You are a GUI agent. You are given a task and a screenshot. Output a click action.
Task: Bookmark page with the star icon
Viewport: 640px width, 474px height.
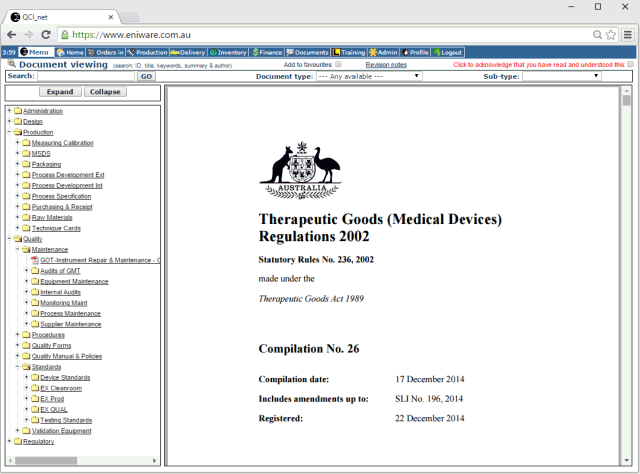coord(611,35)
